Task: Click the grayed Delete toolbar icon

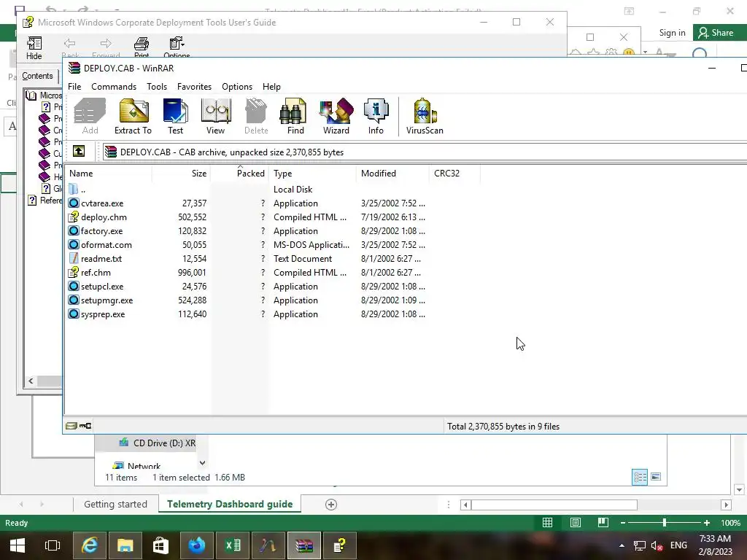Action: [256, 117]
